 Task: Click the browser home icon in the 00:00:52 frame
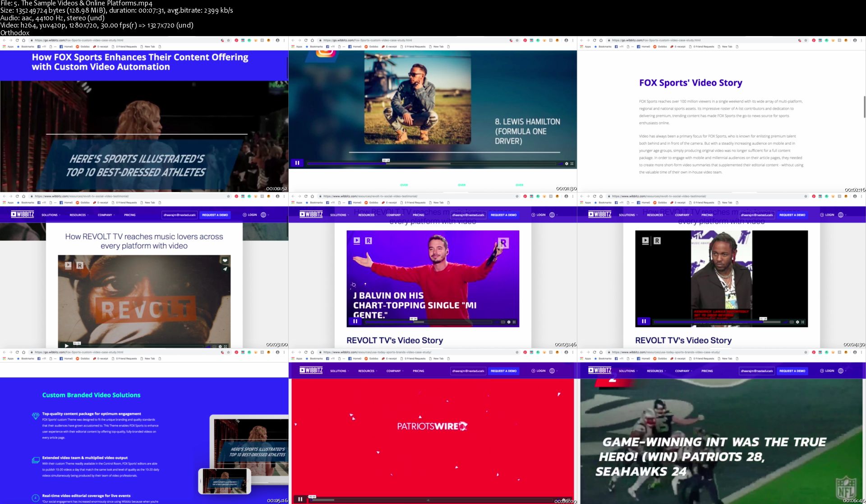23,40
